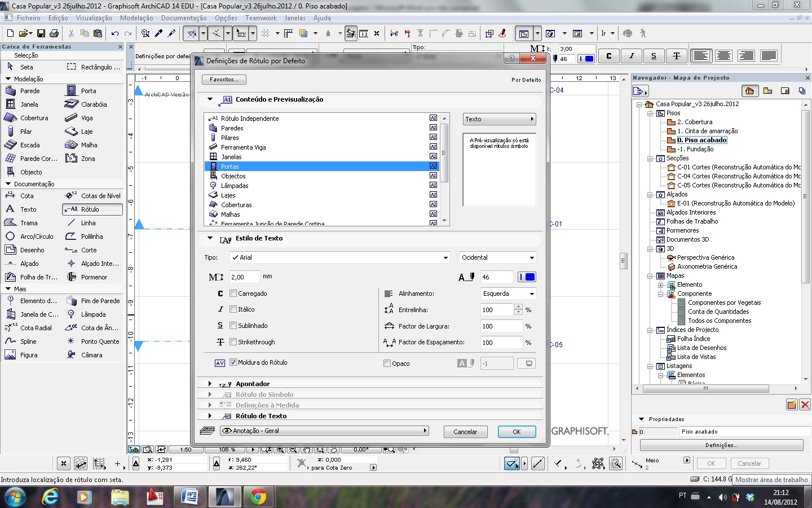Screen dimensions: 812x508
Task: Expand the Rótulo de Texto section
Action: pyautogui.click(x=210, y=416)
